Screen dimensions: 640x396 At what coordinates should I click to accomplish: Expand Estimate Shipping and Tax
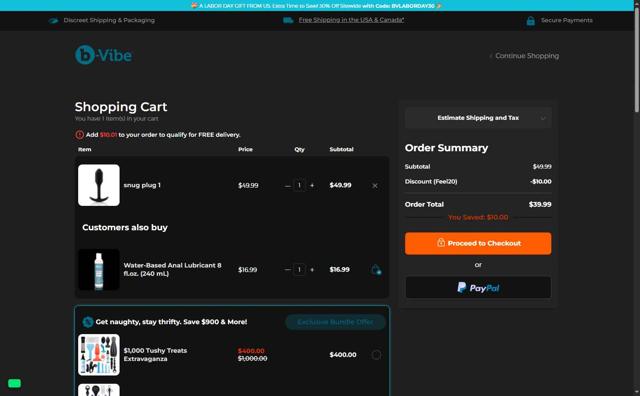[x=478, y=118]
